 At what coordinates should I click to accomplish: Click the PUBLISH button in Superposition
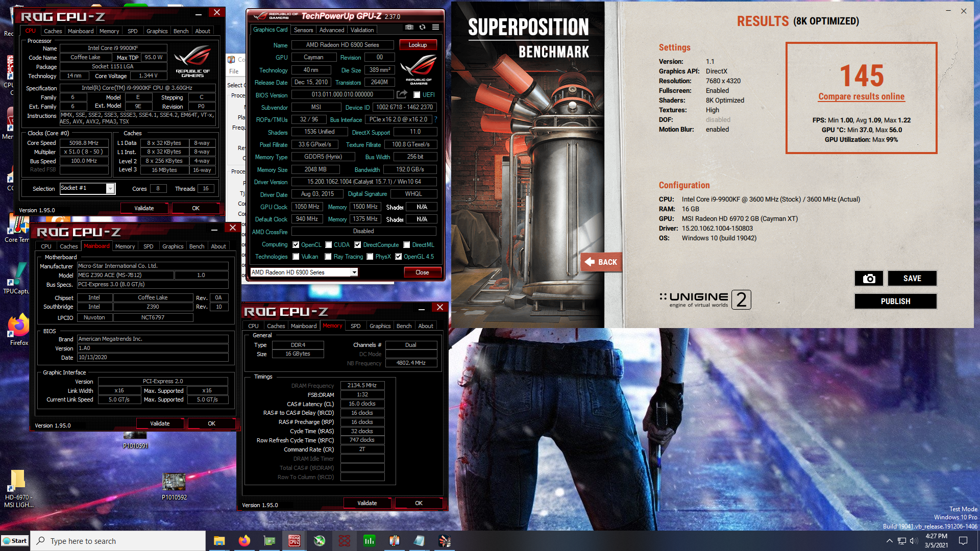(895, 301)
